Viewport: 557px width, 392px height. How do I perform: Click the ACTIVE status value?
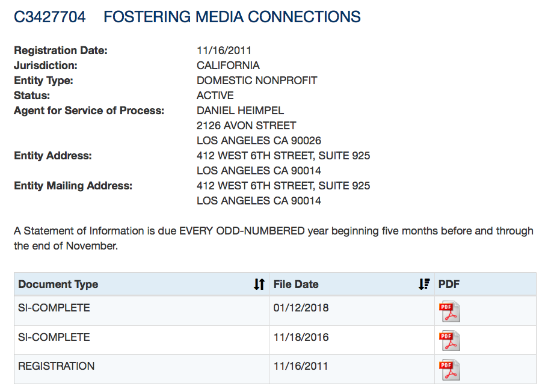215,96
